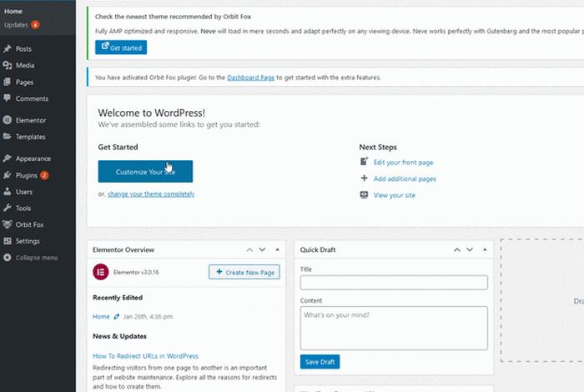This screenshot has height=392, width=584.
Task: Click change your theme completely link
Action: click(151, 194)
